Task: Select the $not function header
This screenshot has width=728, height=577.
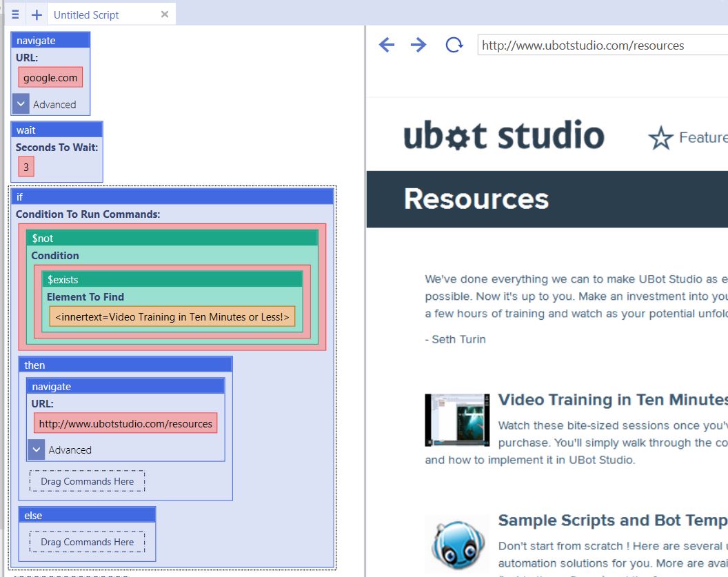Action: click(x=172, y=238)
